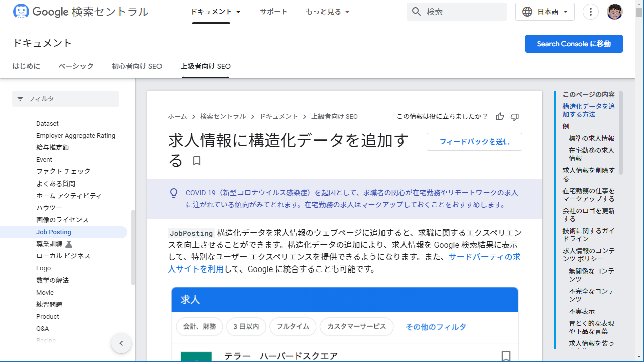Image resolution: width=644 pixels, height=362 pixels.
Task: Click the lightbulb tip icon in notice
Action: pyautogui.click(x=174, y=193)
